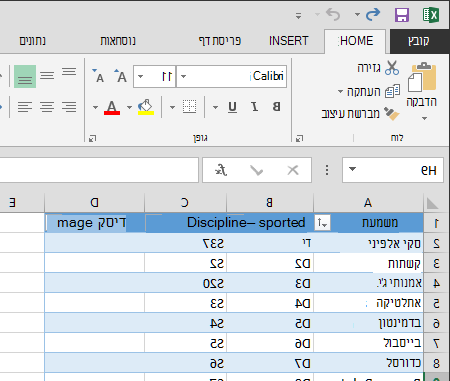Select column D header
The width and height of the screenshot is (450, 381).
tap(94, 203)
